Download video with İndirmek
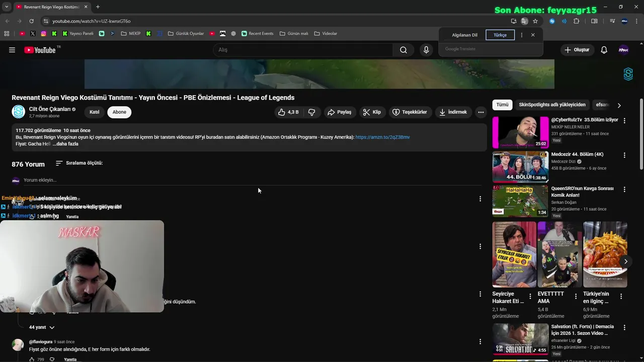The width and height of the screenshot is (644, 362). tap(453, 112)
